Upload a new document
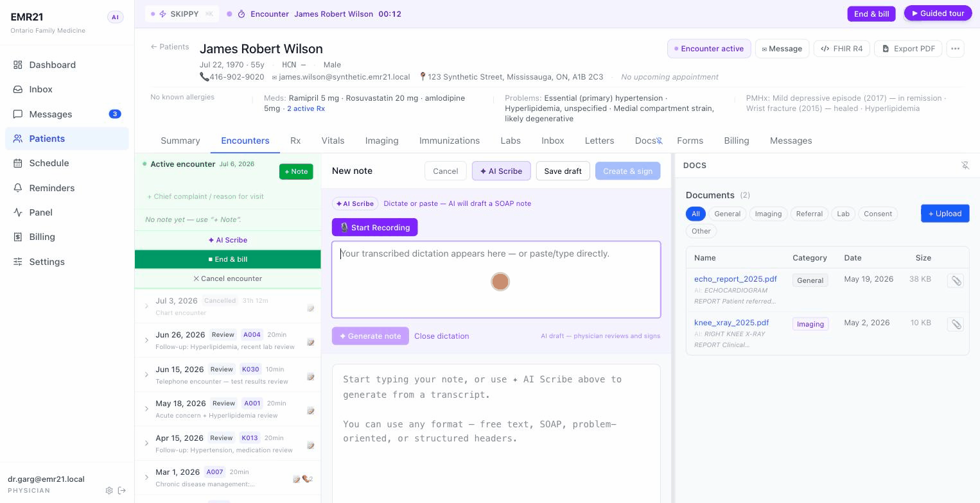This screenshot has height=503, width=980. click(945, 214)
